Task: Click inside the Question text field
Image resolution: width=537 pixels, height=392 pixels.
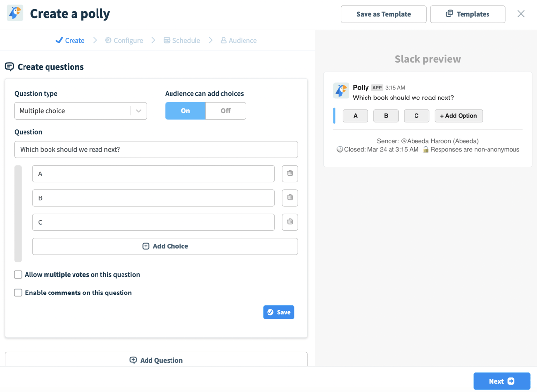Action: [x=156, y=149]
